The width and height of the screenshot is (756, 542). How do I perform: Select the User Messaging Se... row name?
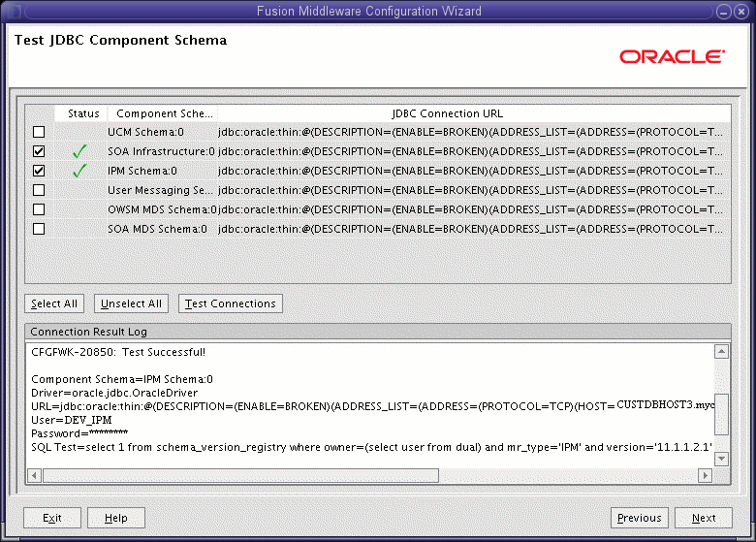[160, 190]
